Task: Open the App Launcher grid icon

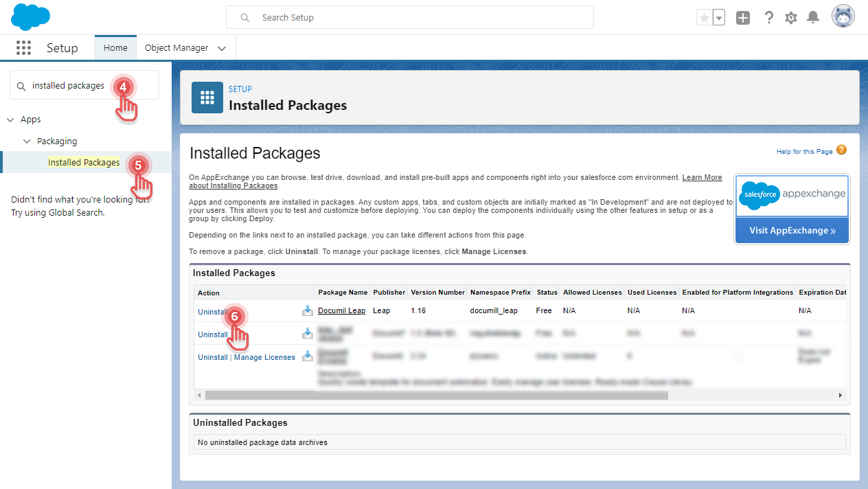Action: [x=23, y=47]
